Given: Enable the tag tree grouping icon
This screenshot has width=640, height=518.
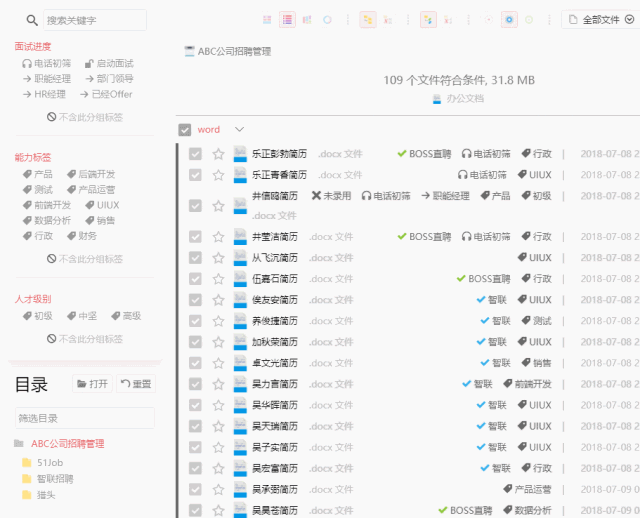Looking at the screenshot, I should pos(428,20).
